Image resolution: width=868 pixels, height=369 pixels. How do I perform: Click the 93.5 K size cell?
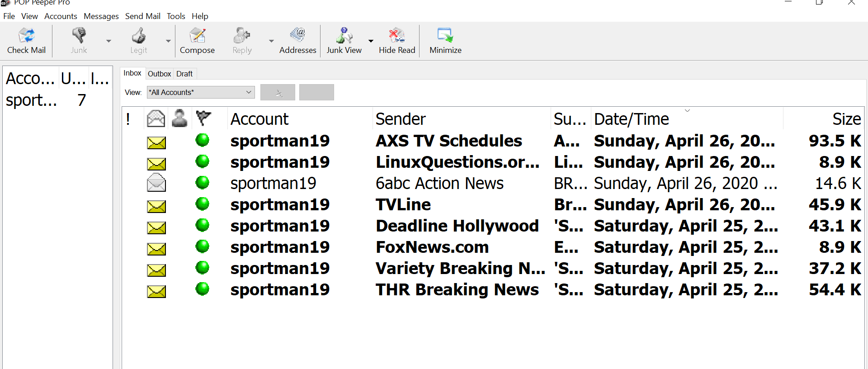click(835, 141)
